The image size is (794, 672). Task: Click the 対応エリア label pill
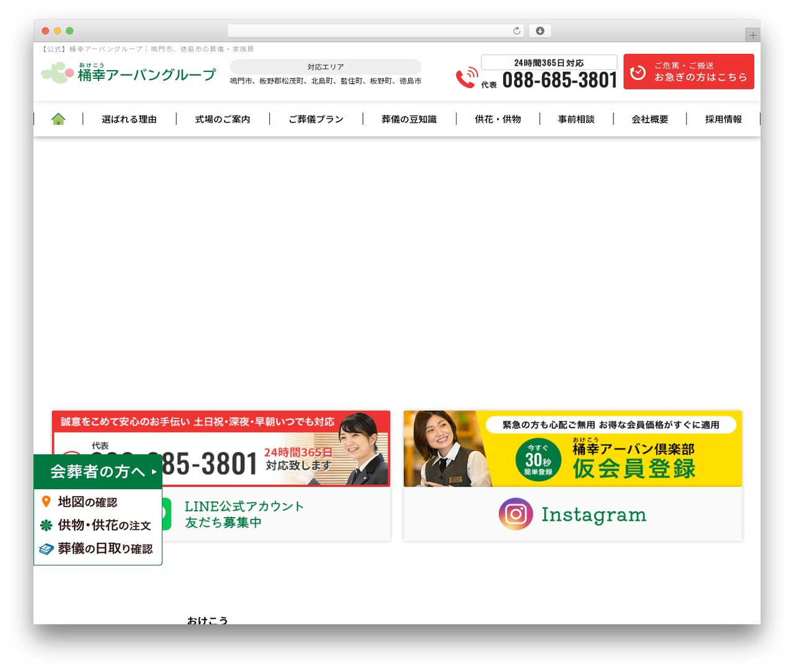coord(326,67)
